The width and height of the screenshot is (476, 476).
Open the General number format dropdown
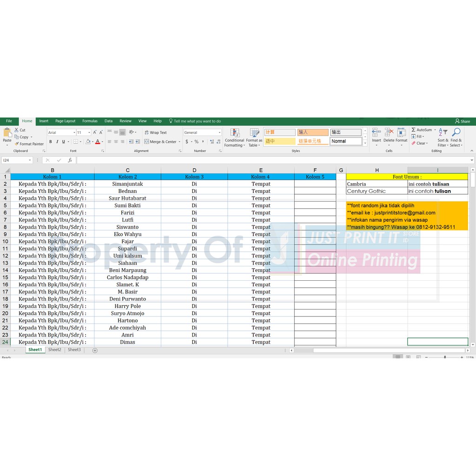pos(219,132)
